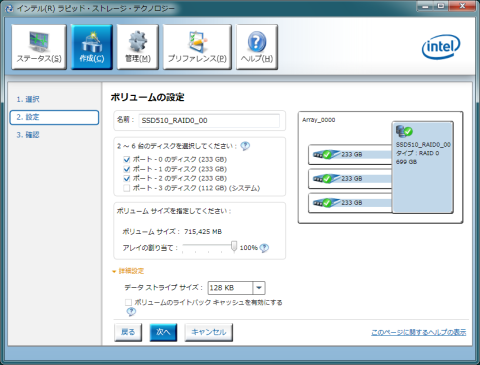480x365 pixels.
Task: Click the キャンセル cancel button
Action: tap(209, 332)
